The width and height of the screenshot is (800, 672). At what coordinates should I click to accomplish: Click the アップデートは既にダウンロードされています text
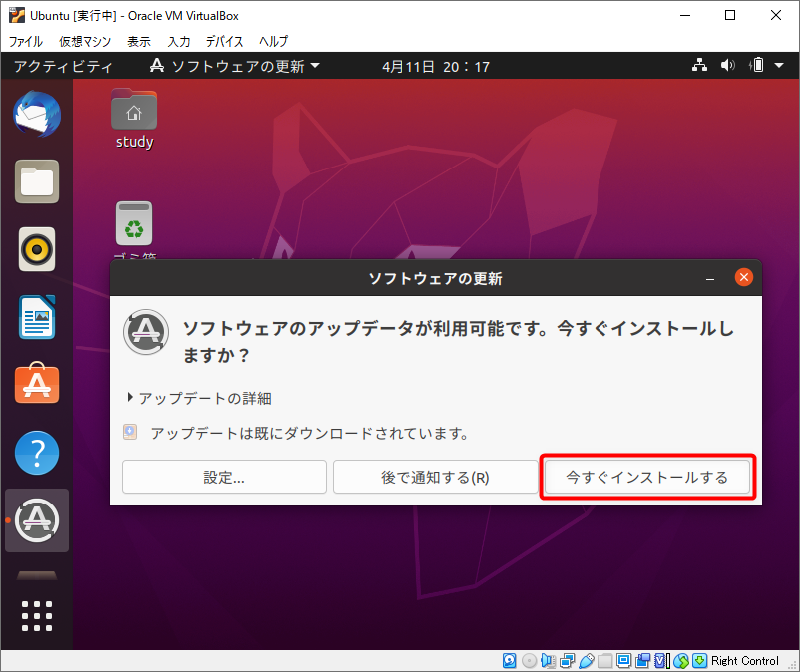(x=309, y=433)
